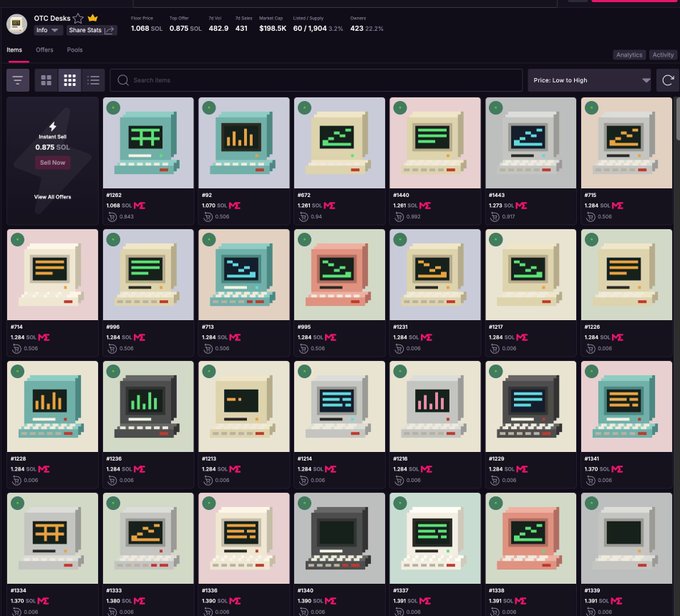The width and height of the screenshot is (680, 616).
Task: Open the pink-background thumbnail for item #714
Action: 52,275
